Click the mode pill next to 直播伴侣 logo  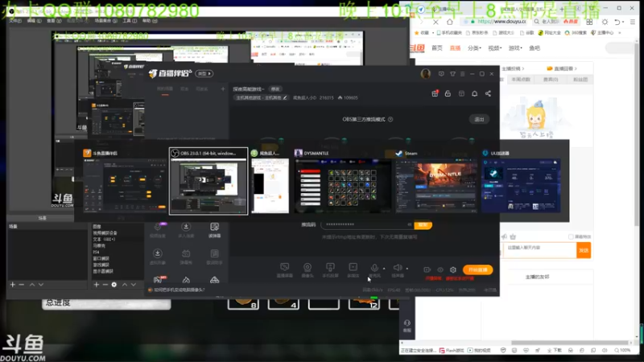pyautogui.click(x=204, y=73)
